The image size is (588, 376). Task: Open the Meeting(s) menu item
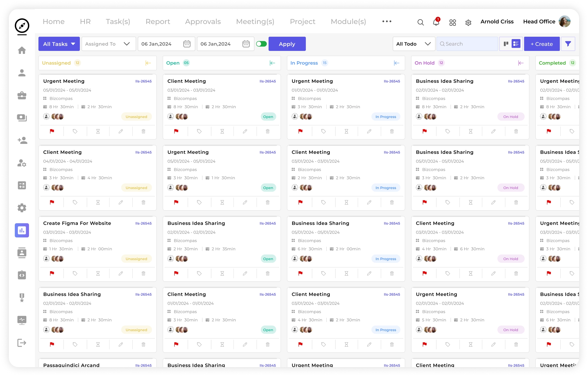coord(255,22)
